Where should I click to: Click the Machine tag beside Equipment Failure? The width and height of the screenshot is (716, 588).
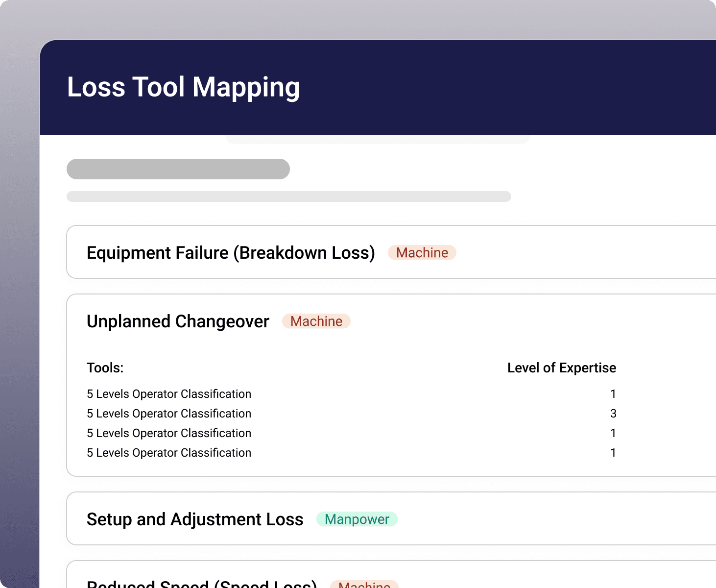pyautogui.click(x=422, y=253)
